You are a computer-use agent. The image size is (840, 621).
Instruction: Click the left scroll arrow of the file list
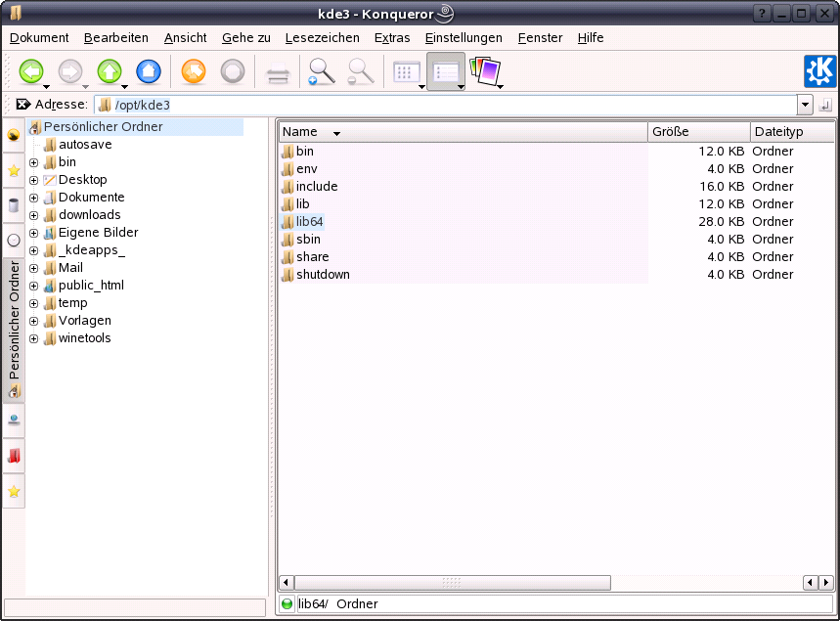point(287,583)
